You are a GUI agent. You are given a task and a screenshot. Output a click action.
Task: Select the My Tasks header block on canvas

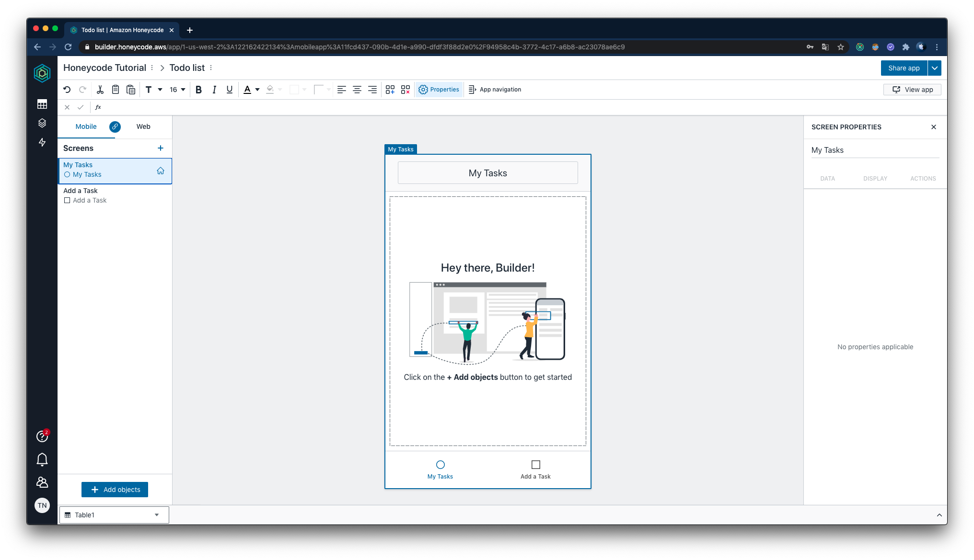488,173
